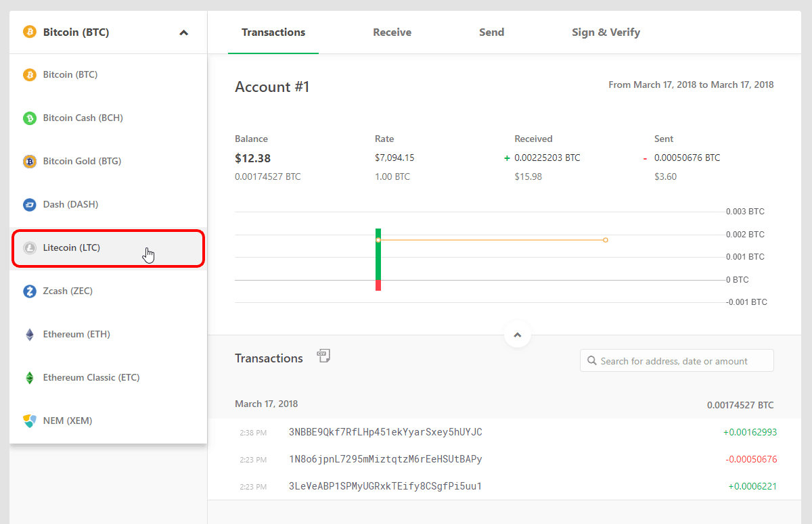The width and height of the screenshot is (812, 524).
Task: Open transaction 3LeVeABP1SPMyUGRxkTEify8CSgfPi5uu1
Action: [386, 486]
